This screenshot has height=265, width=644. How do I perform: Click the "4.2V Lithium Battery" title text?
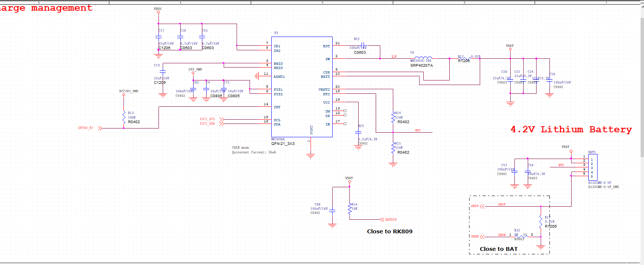point(571,130)
